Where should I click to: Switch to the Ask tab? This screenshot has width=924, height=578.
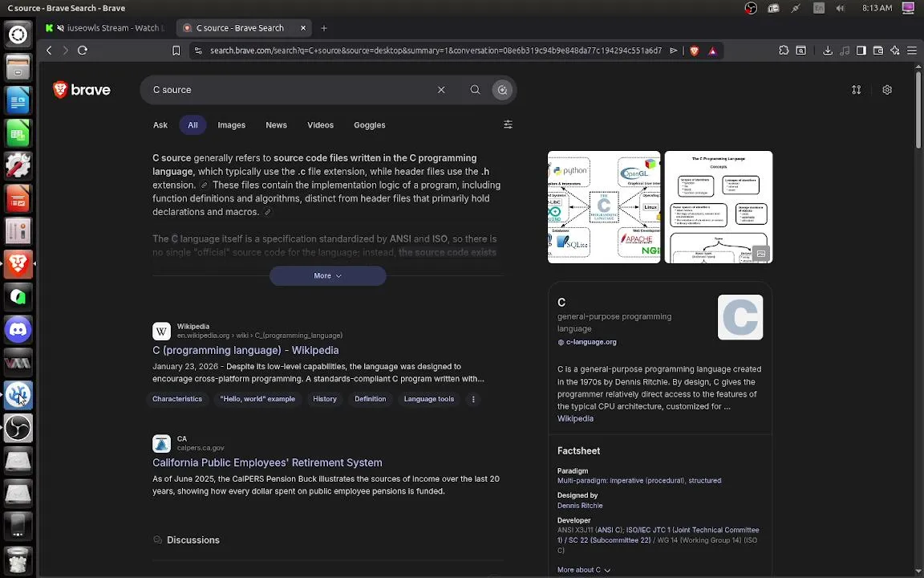click(x=160, y=125)
